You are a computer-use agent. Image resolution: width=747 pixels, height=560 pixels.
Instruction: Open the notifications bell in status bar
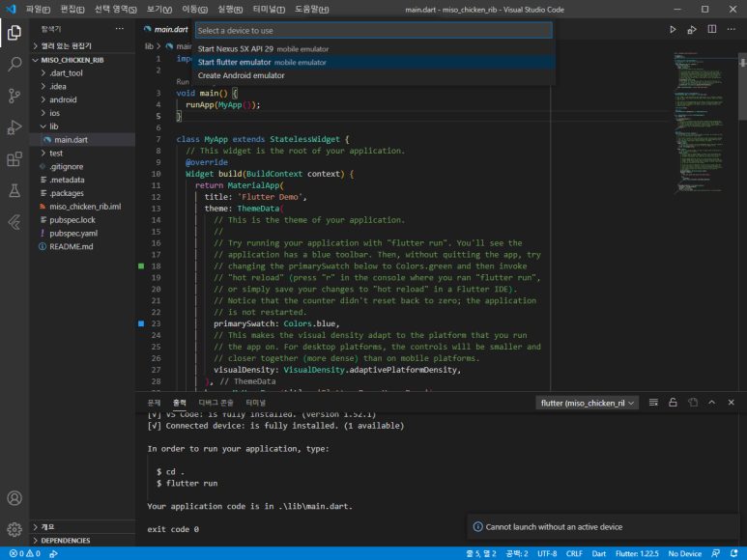click(x=733, y=553)
